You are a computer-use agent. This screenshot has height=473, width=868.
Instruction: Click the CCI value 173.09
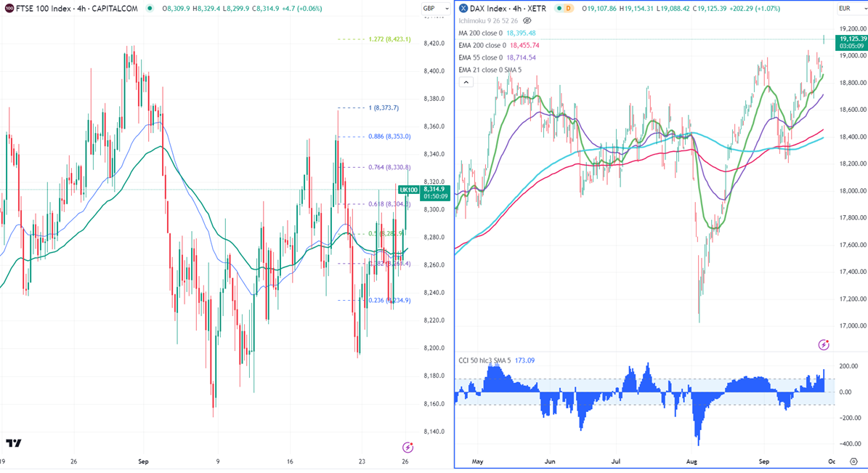point(524,360)
